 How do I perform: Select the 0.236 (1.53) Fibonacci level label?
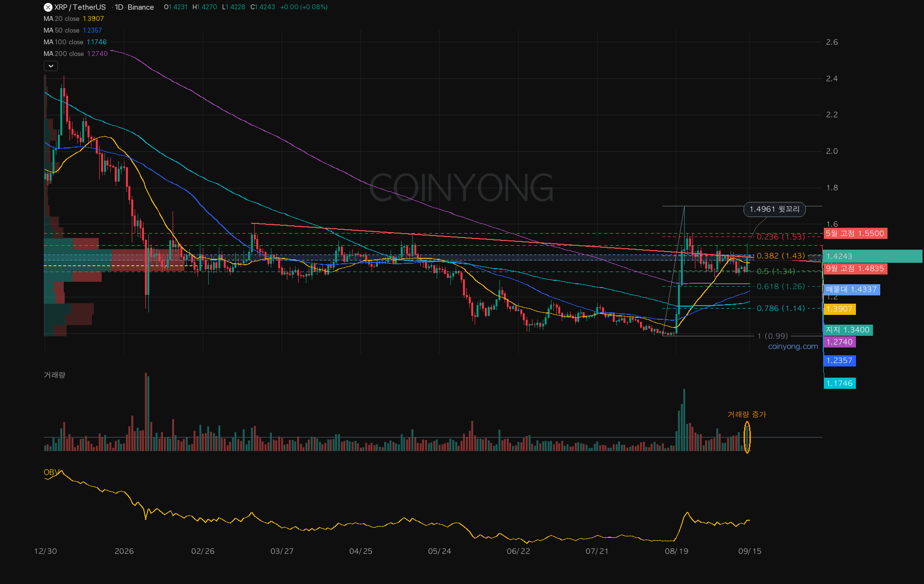click(x=781, y=237)
